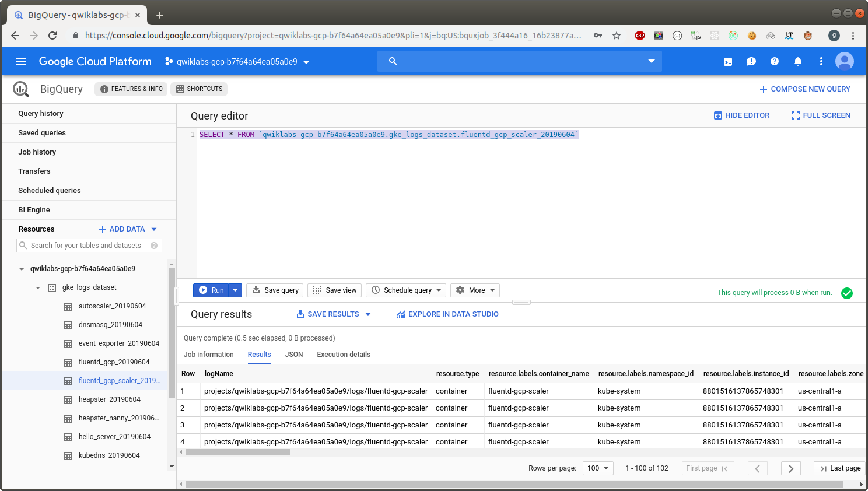Screen dimensions: 868x491
Task: Open the send feedback icon
Action: coord(751,61)
